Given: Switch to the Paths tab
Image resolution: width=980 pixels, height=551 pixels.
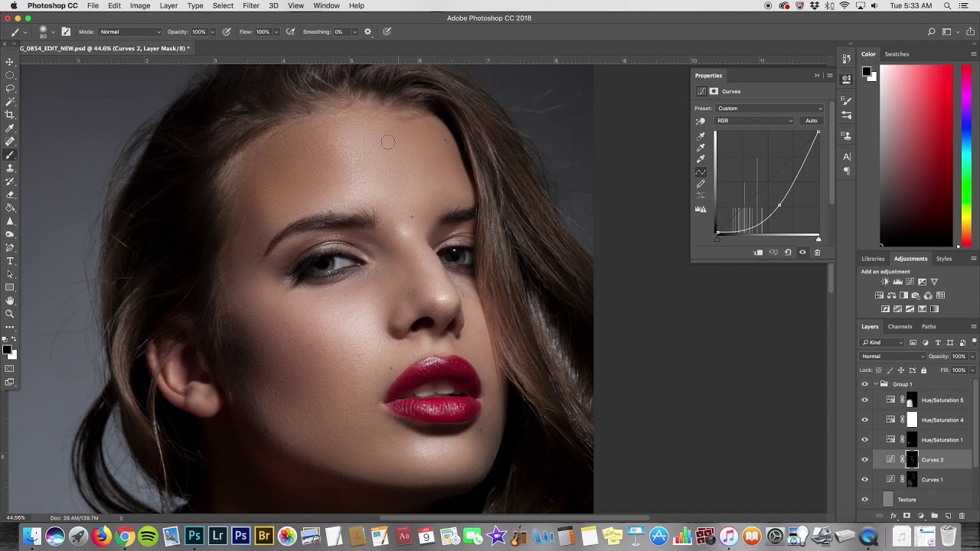Looking at the screenshot, I should 929,327.
